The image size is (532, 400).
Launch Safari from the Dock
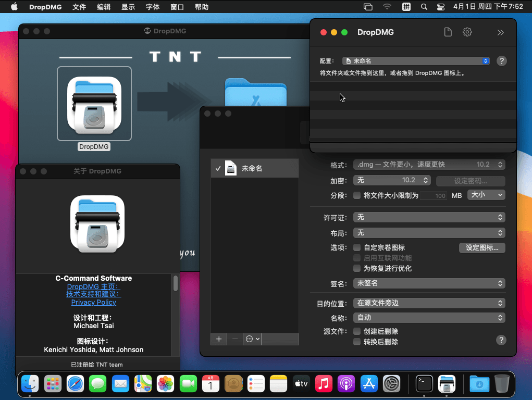[x=75, y=384]
